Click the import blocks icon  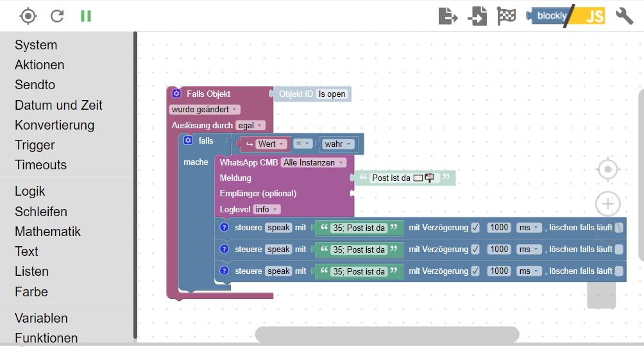point(477,16)
